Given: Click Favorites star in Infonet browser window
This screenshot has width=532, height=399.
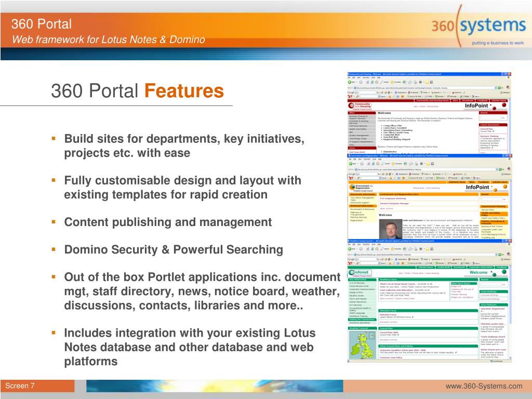Looking at the screenshot, I should pos(392,249).
